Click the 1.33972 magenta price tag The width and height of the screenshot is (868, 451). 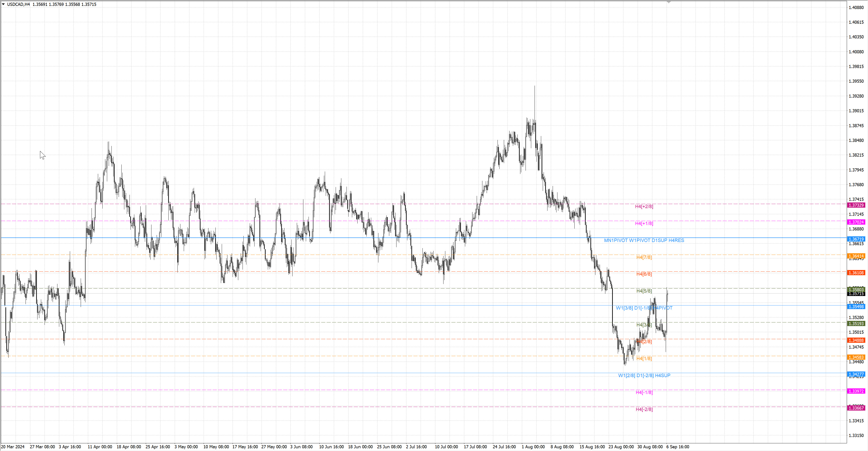tap(856, 391)
